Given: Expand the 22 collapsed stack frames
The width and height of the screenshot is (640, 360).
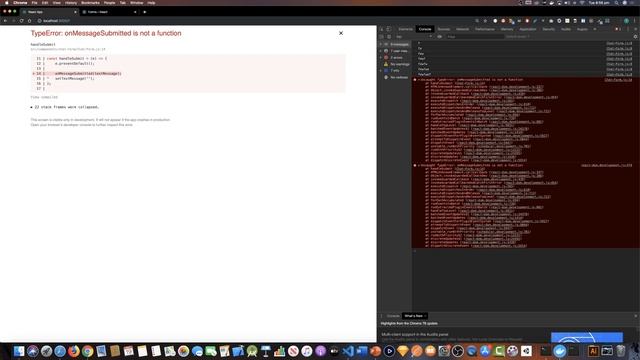Looking at the screenshot, I should pyautogui.click(x=64, y=107).
